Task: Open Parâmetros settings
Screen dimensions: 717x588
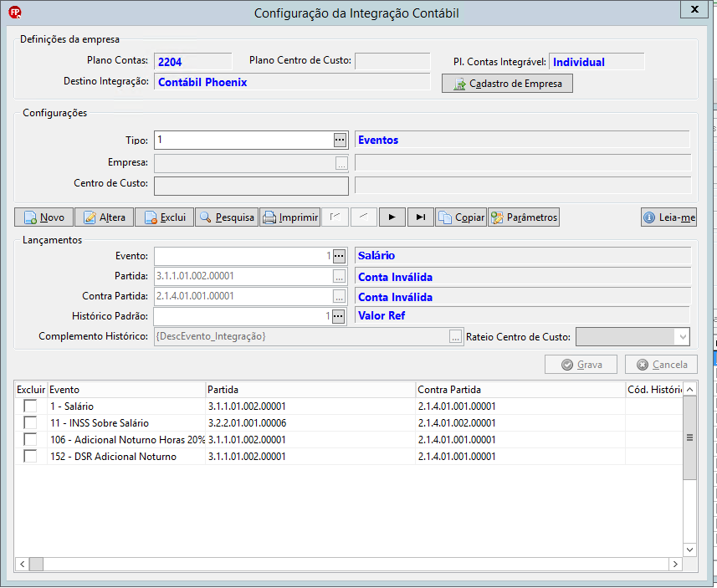Action: [524, 217]
